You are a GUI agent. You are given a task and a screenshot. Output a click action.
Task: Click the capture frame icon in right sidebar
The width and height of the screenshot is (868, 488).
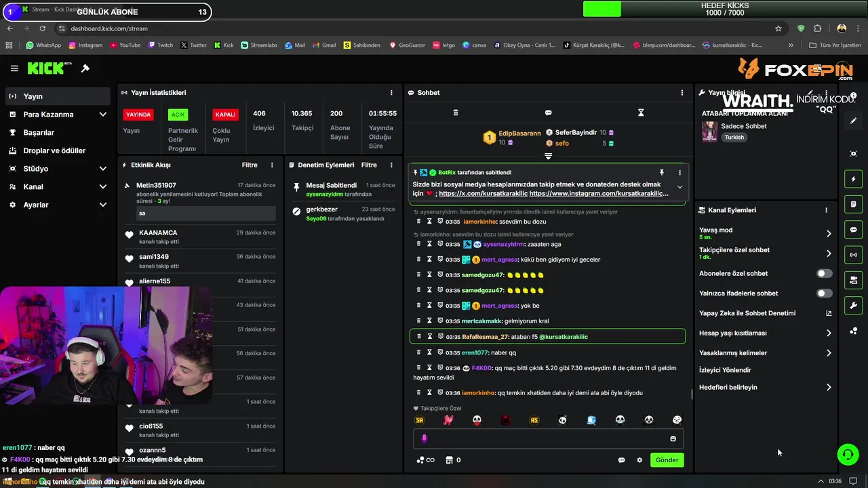(x=854, y=154)
